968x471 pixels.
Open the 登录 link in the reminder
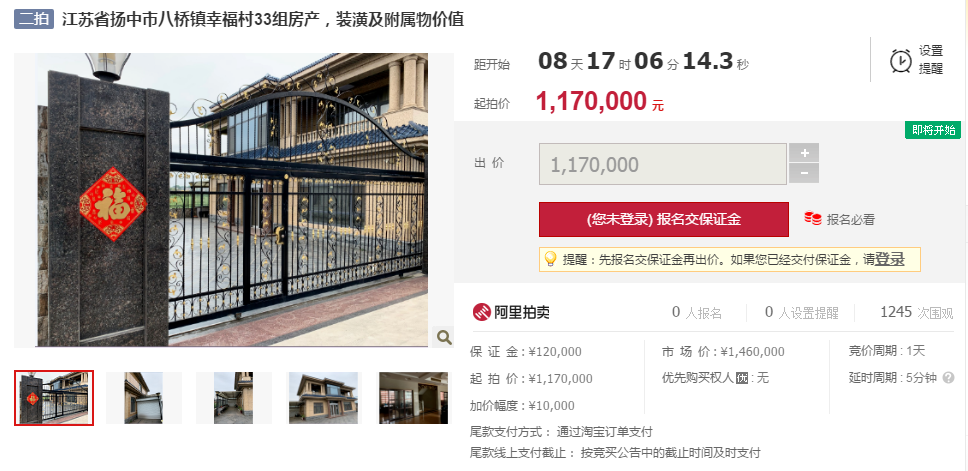[x=890, y=259]
